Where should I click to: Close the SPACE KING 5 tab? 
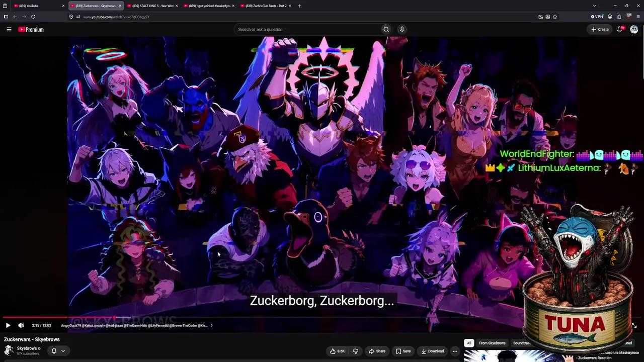coord(177,6)
